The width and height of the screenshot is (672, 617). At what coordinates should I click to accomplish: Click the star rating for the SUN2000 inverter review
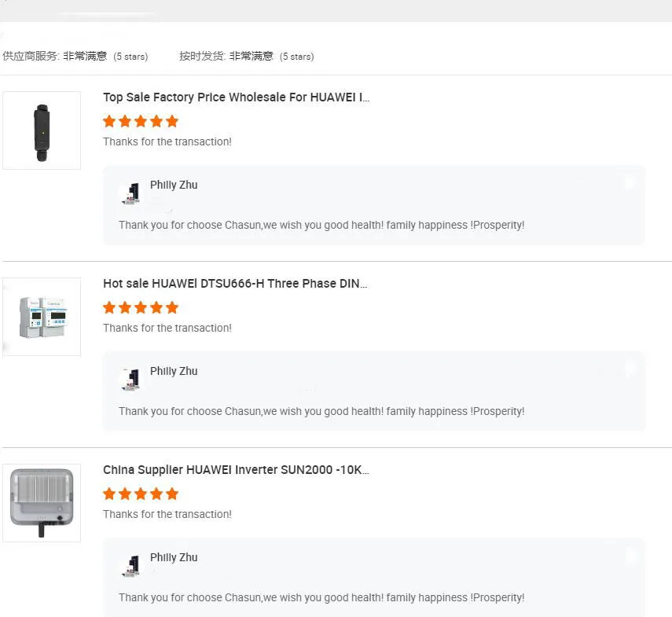[141, 494]
